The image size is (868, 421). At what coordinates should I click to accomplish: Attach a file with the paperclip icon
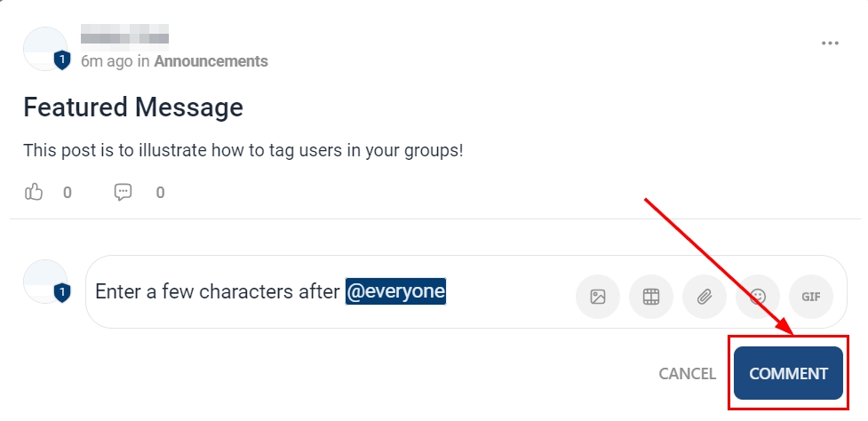[705, 296]
